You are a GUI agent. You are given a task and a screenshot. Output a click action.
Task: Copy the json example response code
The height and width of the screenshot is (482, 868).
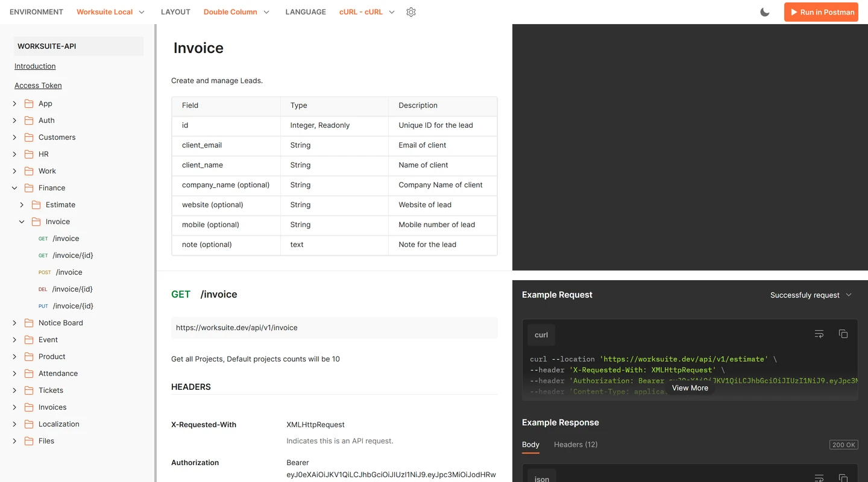(x=843, y=477)
